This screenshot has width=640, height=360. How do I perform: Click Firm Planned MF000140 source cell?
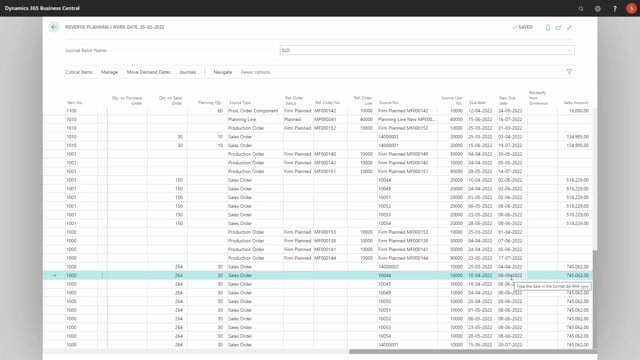(403, 154)
